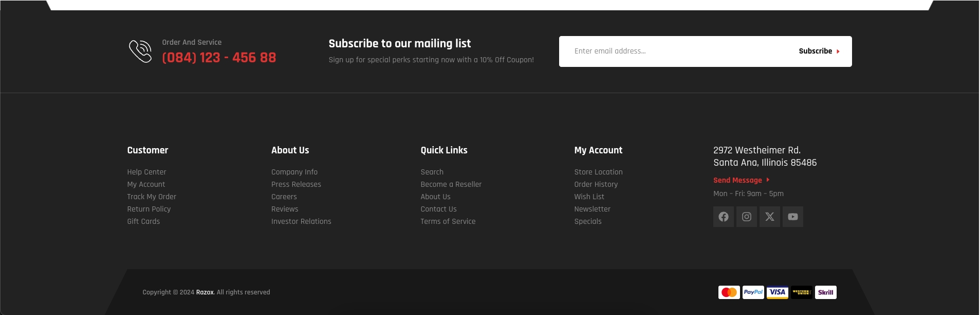Go to Track My Order
This screenshot has width=980, height=315.
[152, 197]
